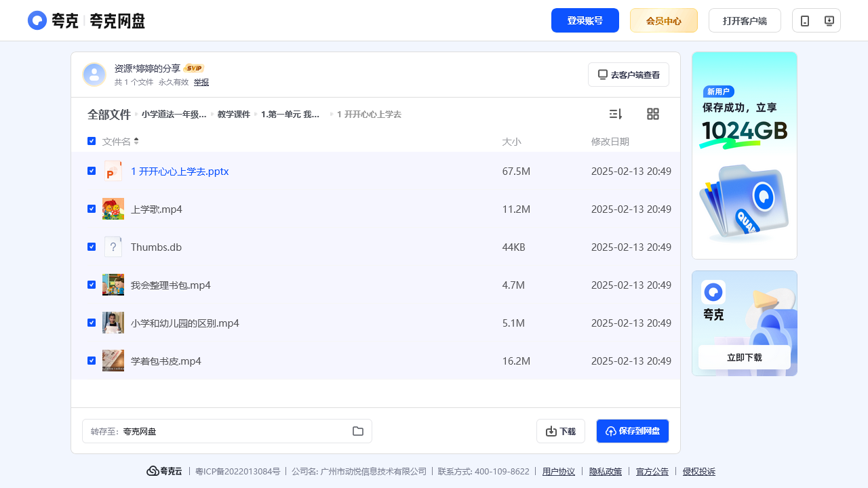Click the Thumbs.db unknown file icon
Viewport: 868px width, 488px height.
tap(113, 247)
